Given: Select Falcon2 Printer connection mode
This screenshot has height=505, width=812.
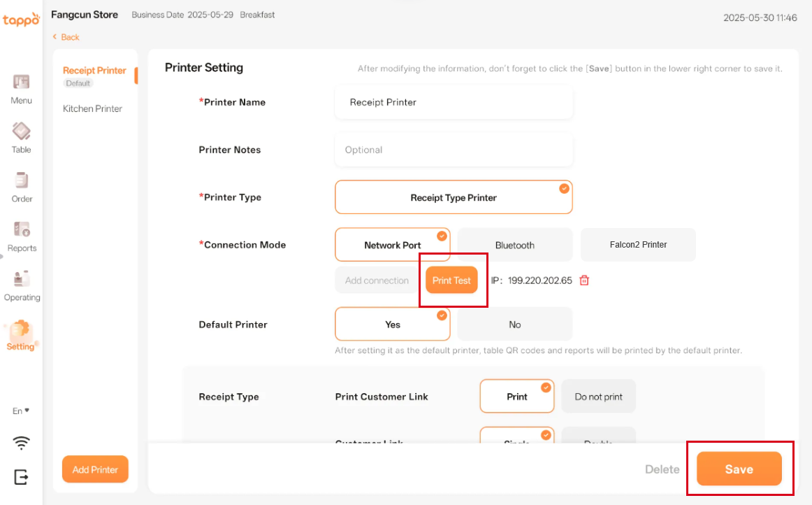Looking at the screenshot, I should coord(638,245).
